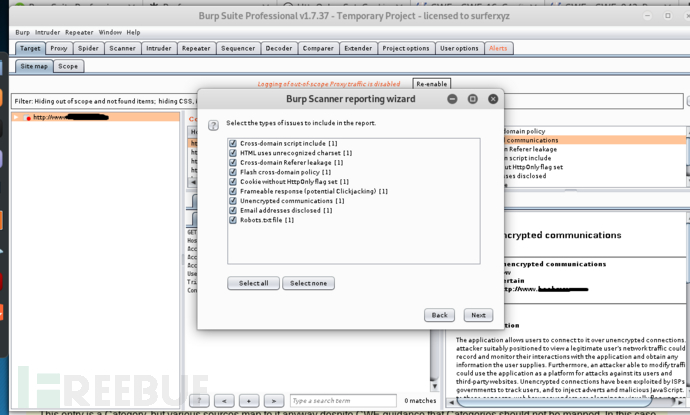
Task: Switch to the Intruder tab
Action: tap(159, 48)
